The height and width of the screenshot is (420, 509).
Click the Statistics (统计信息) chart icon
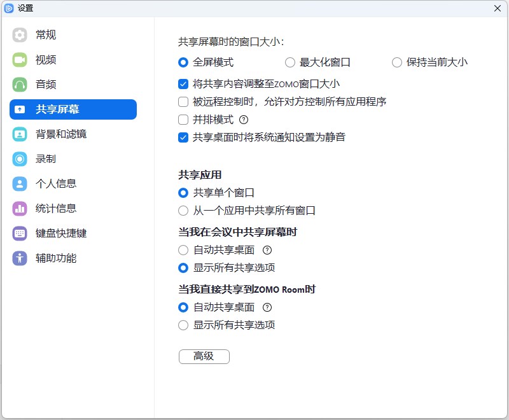[x=20, y=209]
